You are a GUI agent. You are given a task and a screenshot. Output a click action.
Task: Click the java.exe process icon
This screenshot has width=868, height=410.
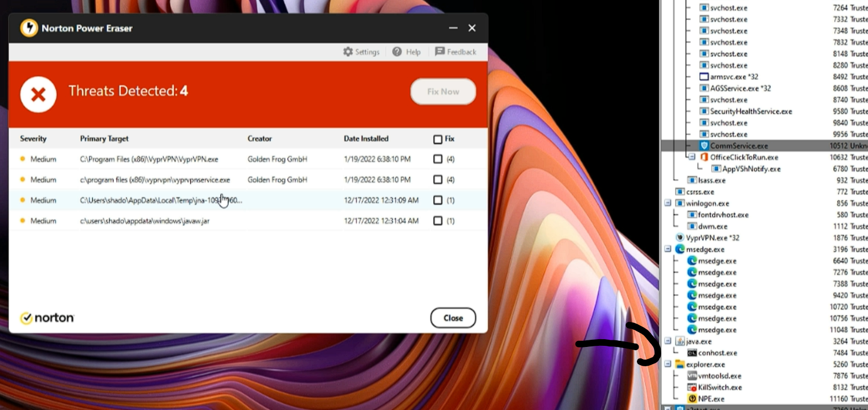[x=680, y=341]
